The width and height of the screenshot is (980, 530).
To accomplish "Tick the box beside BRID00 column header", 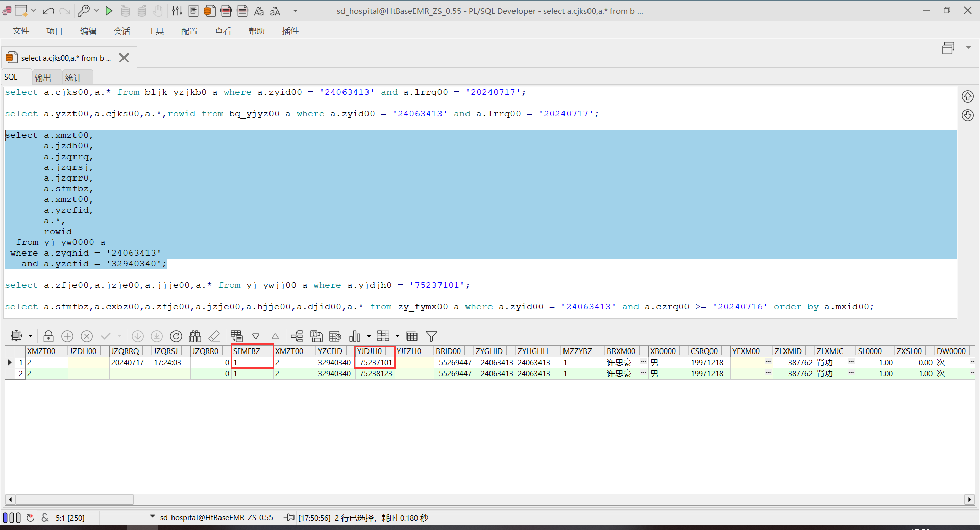I will (x=468, y=351).
